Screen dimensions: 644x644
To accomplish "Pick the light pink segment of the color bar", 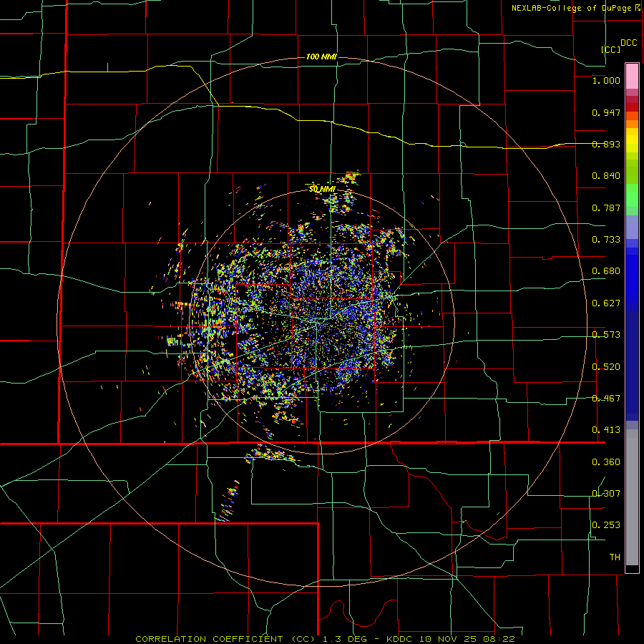I will tap(632, 76).
